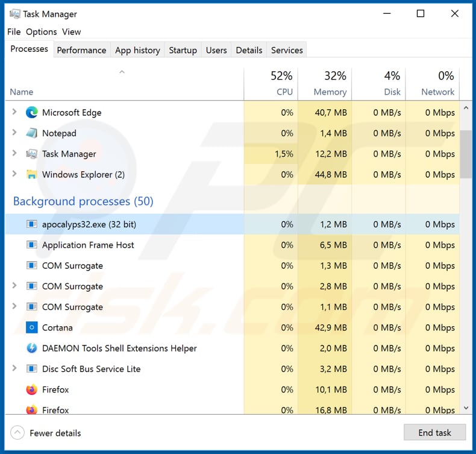Click the scrollbar down arrow
Viewport: 476px width, 454px height.
pyautogui.click(x=466, y=408)
